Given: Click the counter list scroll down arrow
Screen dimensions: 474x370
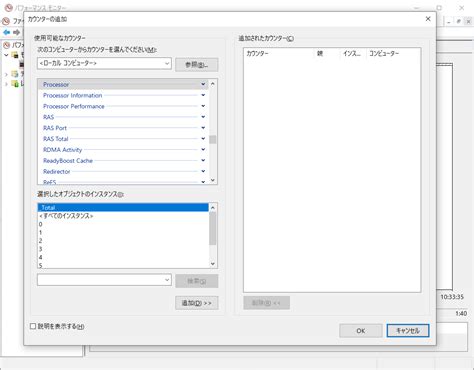Looking at the screenshot, I should point(213,180).
